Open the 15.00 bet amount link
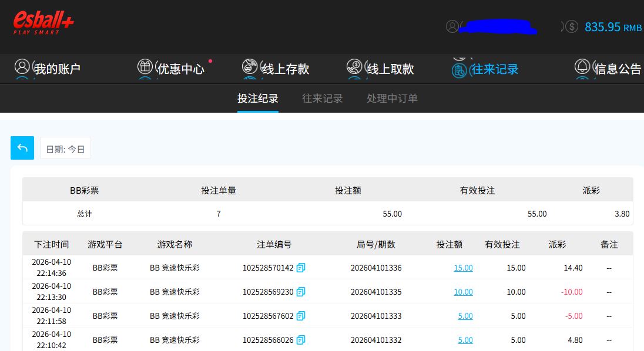Viewport: 644px width, 351px height. coord(463,268)
